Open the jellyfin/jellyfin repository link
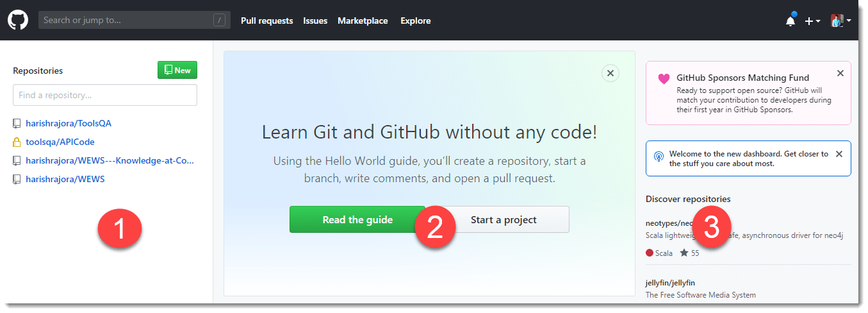 [x=670, y=283]
